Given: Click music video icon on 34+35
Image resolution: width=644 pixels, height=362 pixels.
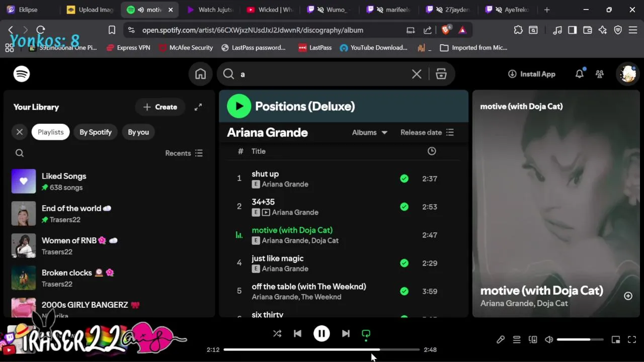Looking at the screenshot, I should coord(266,212).
